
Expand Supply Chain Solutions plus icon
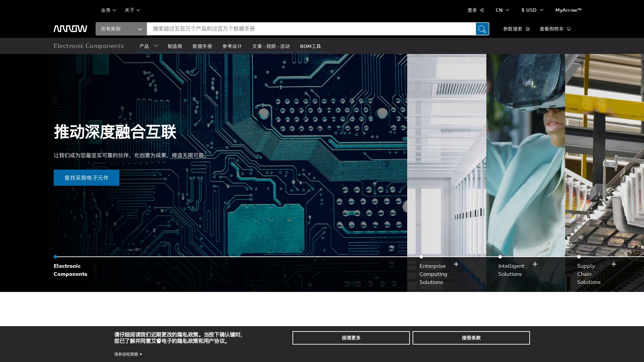pos(614,264)
